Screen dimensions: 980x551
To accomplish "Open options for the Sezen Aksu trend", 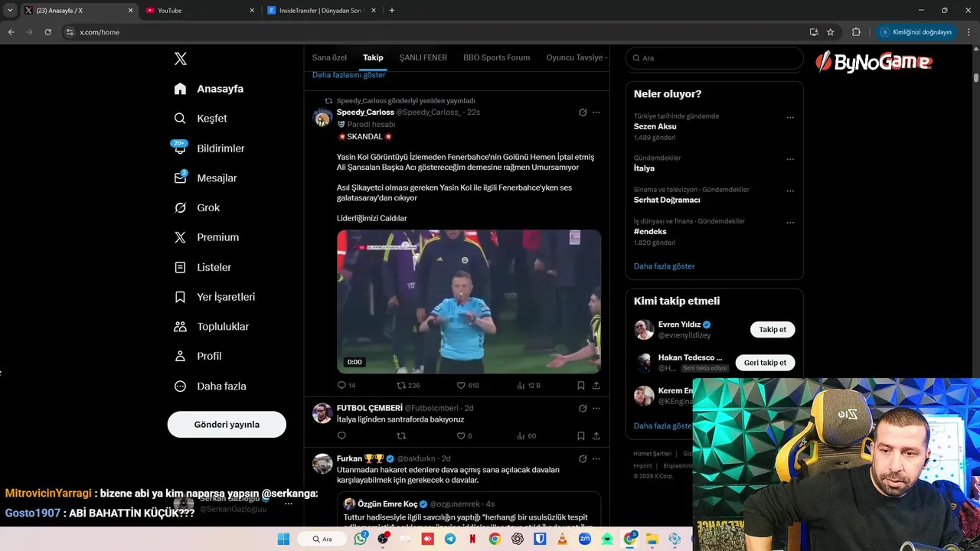I will pos(790,118).
